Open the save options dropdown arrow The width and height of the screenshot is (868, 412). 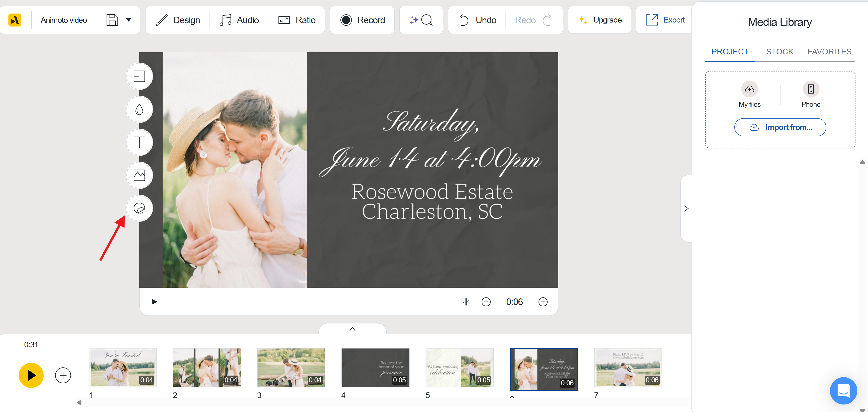(128, 20)
